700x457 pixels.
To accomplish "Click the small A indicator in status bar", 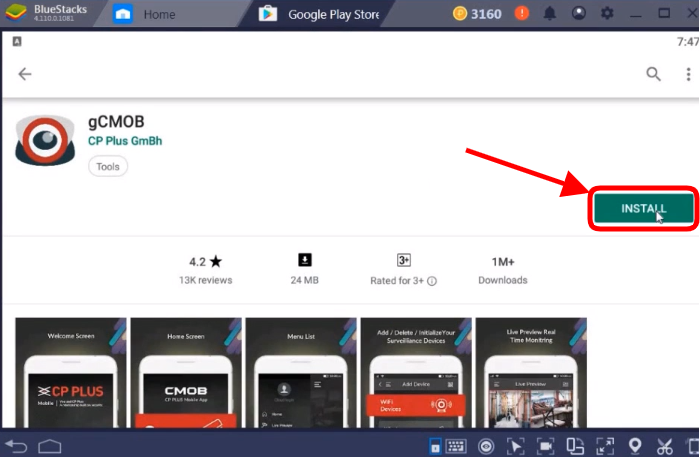I will pyautogui.click(x=17, y=42).
